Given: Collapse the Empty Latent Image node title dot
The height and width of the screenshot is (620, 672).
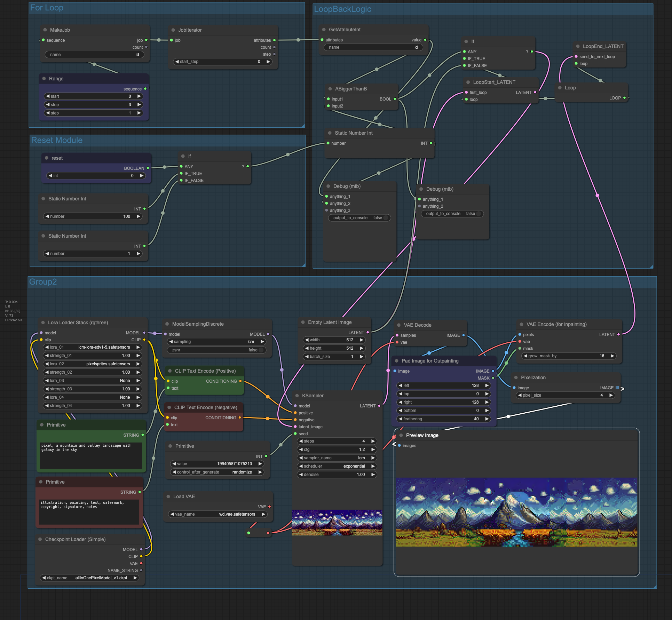Looking at the screenshot, I should tap(303, 322).
